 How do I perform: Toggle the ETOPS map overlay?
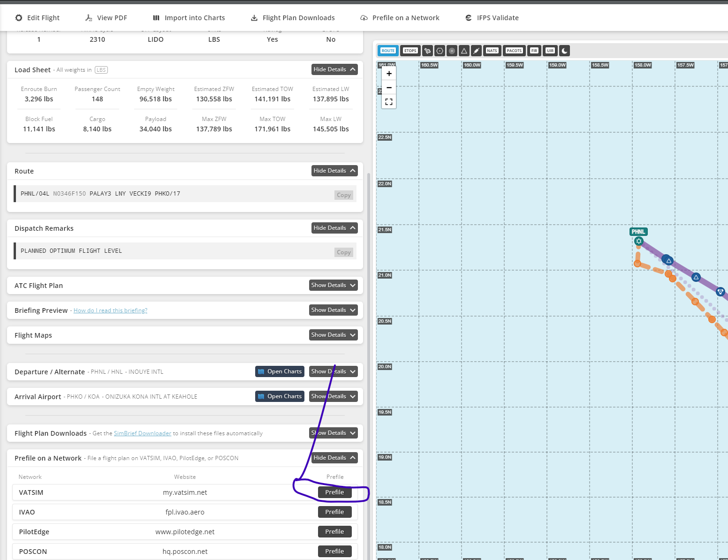pyautogui.click(x=410, y=51)
